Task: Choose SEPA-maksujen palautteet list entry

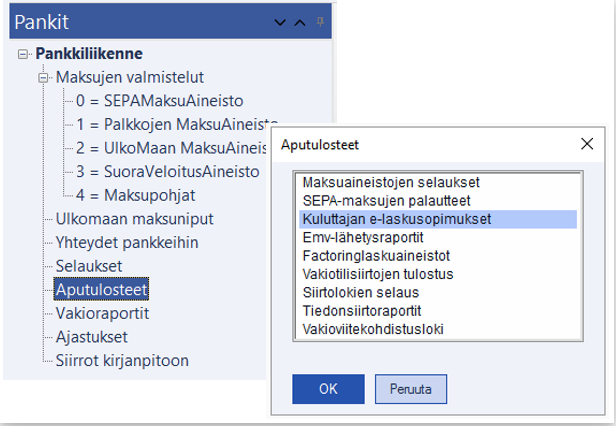Action: point(385,201)
